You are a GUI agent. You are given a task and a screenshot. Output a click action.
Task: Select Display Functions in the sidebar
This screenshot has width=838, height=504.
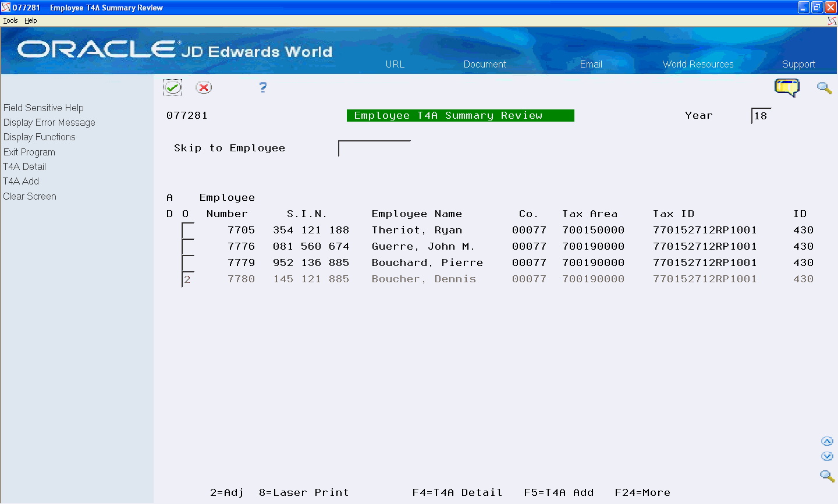(40, 137)
